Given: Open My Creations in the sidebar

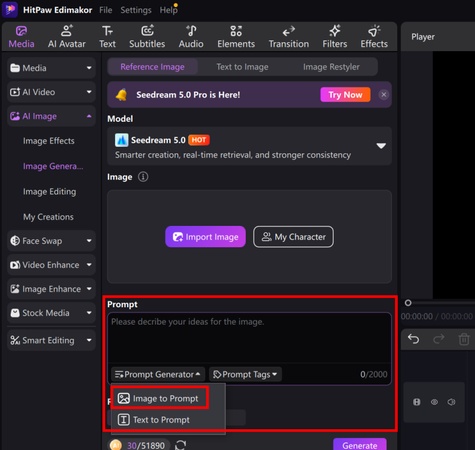Looking at the screenshot, I should (48, 217).
